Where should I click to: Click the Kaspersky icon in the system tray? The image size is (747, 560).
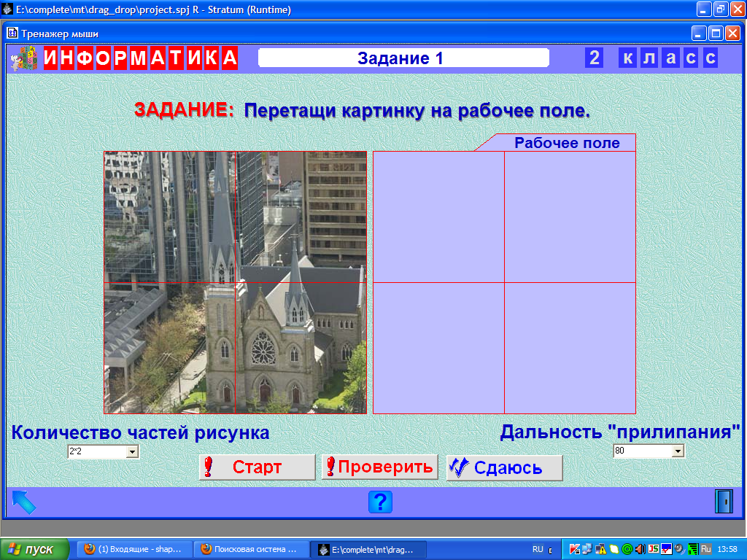(x=575, y=549)
